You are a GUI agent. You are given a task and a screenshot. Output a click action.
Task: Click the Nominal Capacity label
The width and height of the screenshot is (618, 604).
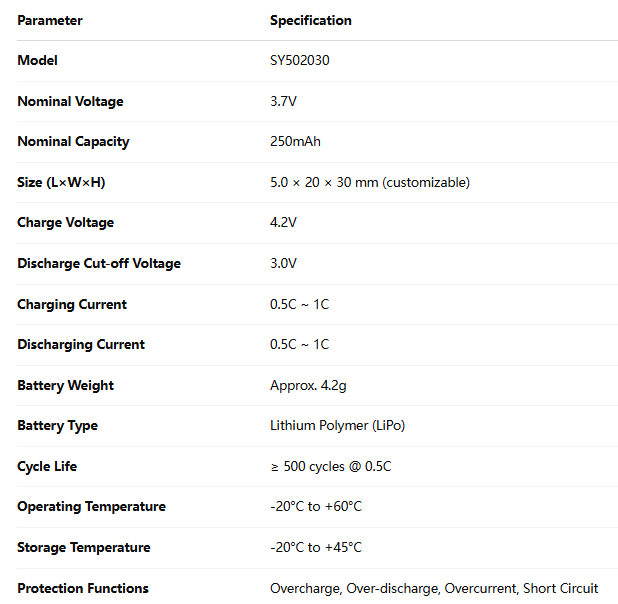click(x=73, y=142)
